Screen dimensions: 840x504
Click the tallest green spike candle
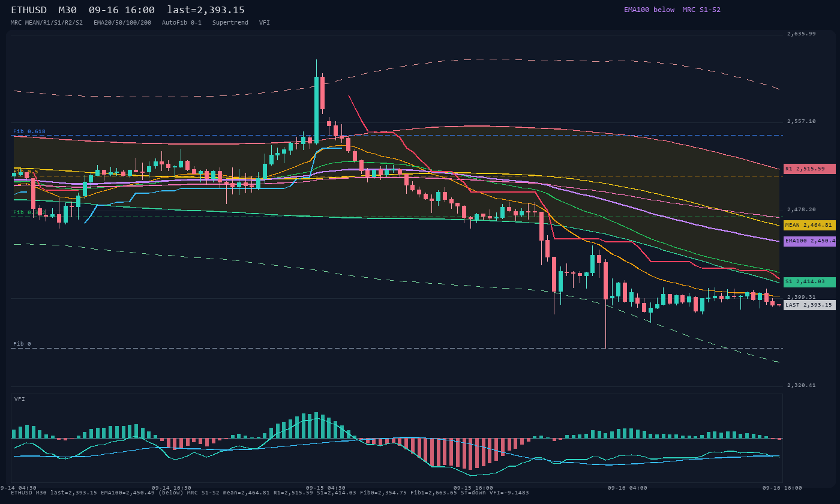(x=316, y=110)
